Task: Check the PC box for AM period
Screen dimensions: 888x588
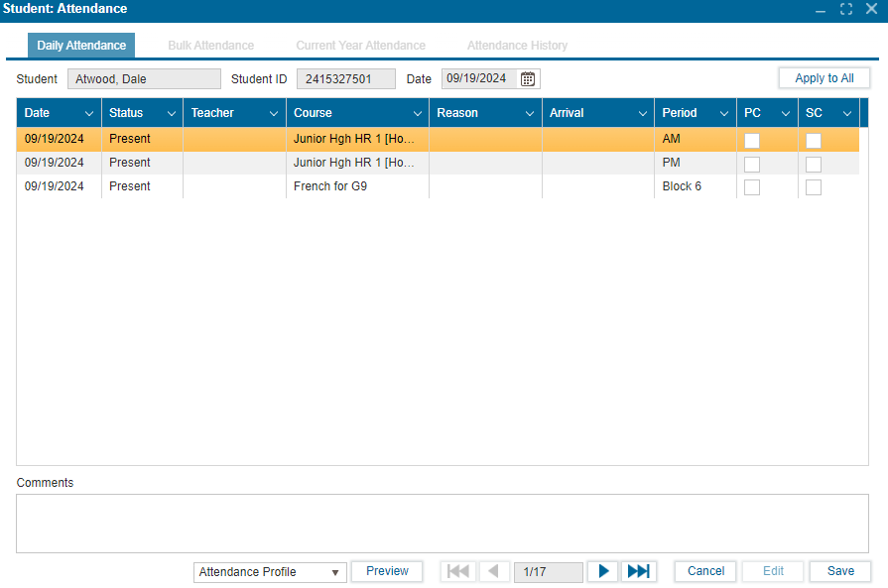Action: pyautogui.click(x=752, y=140)
